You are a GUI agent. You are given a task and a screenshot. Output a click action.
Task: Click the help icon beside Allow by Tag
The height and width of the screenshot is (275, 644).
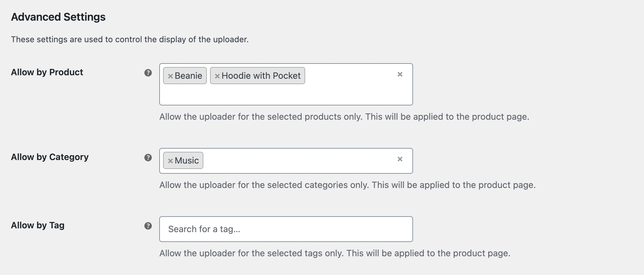(148, 225)
